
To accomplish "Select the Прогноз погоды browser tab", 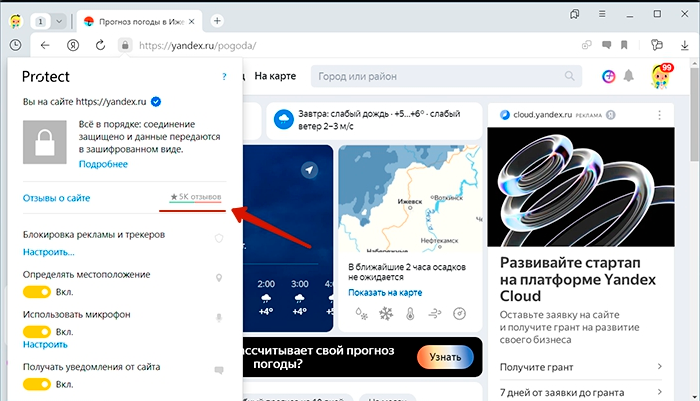I will click(139, 21).
